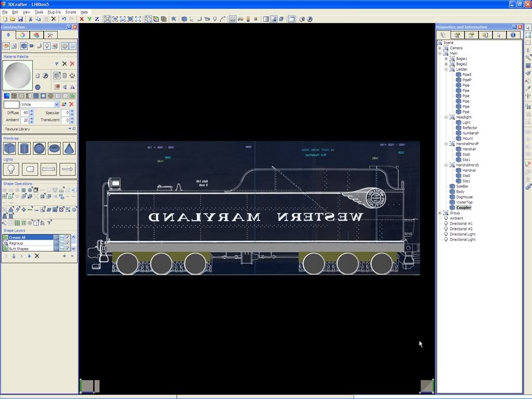Open the Plug-Ins menu

pyautogui.click(x=54, y=12)
